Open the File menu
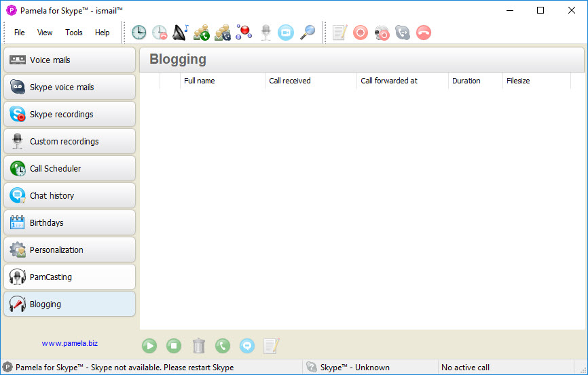Viewport: 588px width, 375px height. coord(20,33)
